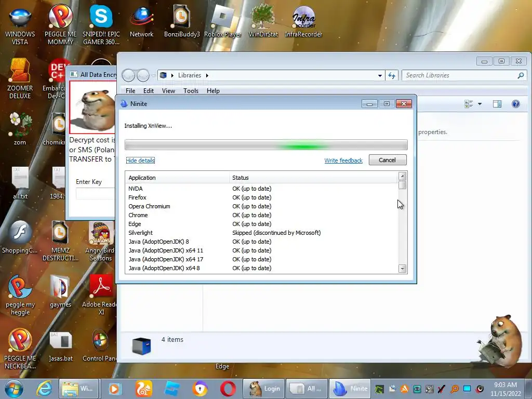The height and width of the screenshot is (399, 532).
Task: Click the Ninite taskbar button
Action: coord(350,389)
